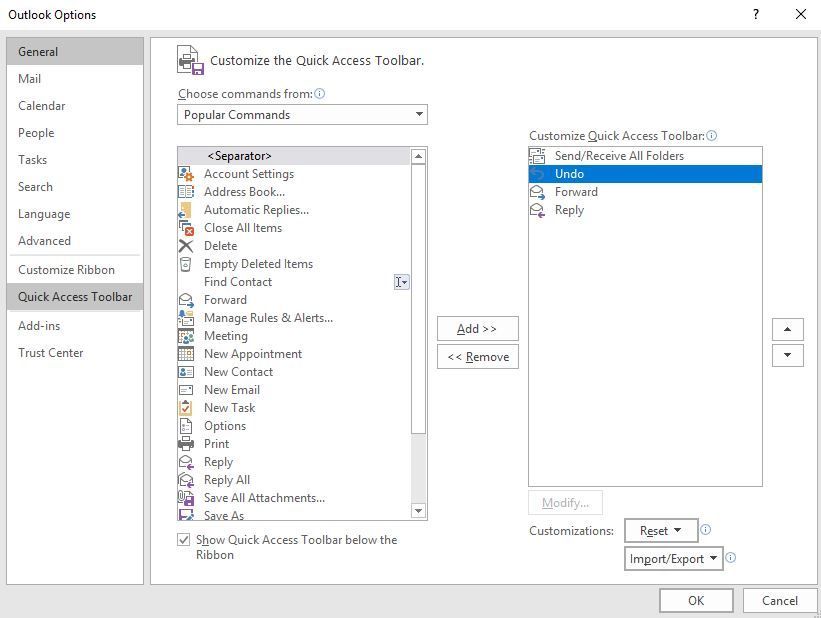Image resolution: width=821 pixels, height=618 pixels.
Task: Click the Delete X icon
Action: coord(186,246)
